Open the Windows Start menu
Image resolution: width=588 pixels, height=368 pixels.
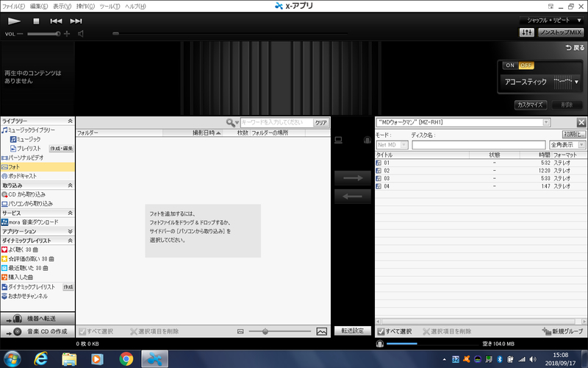click(12, 359)
